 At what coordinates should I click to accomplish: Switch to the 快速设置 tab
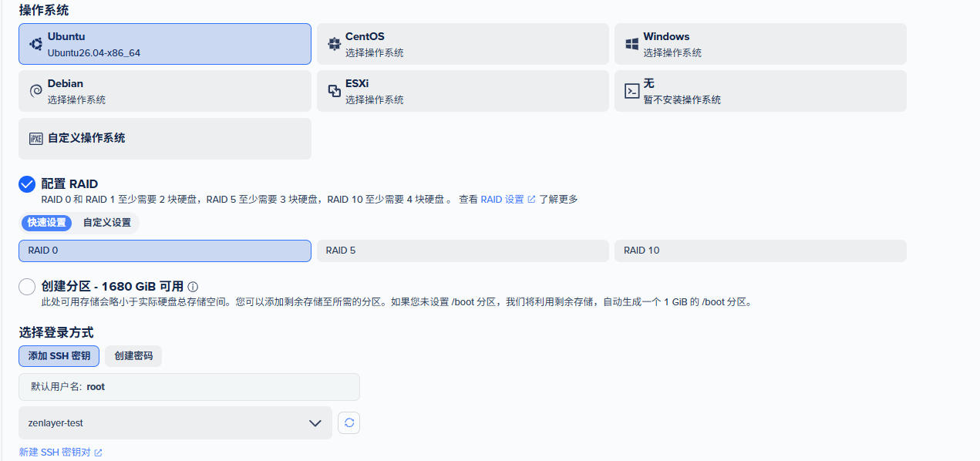point(47,223)
